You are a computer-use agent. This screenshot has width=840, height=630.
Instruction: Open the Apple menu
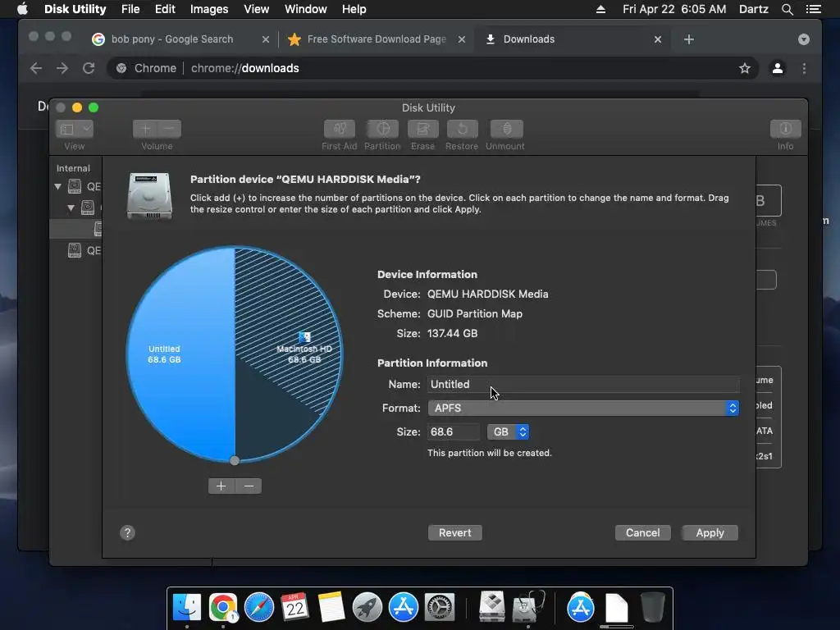click(22, 9)
